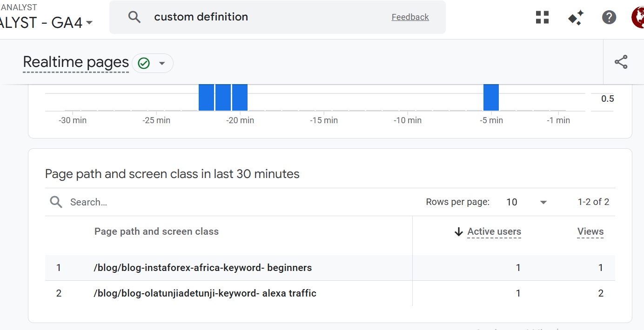Click the -1 min axis label
Image resolution: width=644 pixels, height=330 pixels.
click(x=558, y=120)
